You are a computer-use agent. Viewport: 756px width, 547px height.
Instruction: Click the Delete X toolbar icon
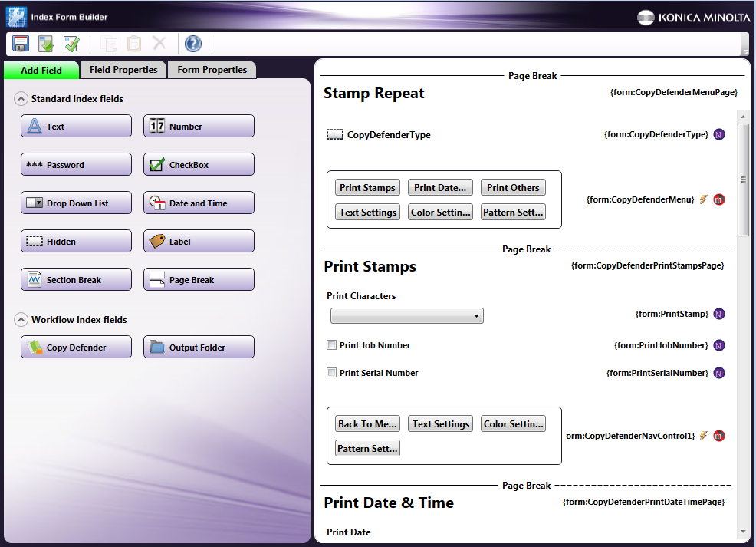[x=159, y=44]
